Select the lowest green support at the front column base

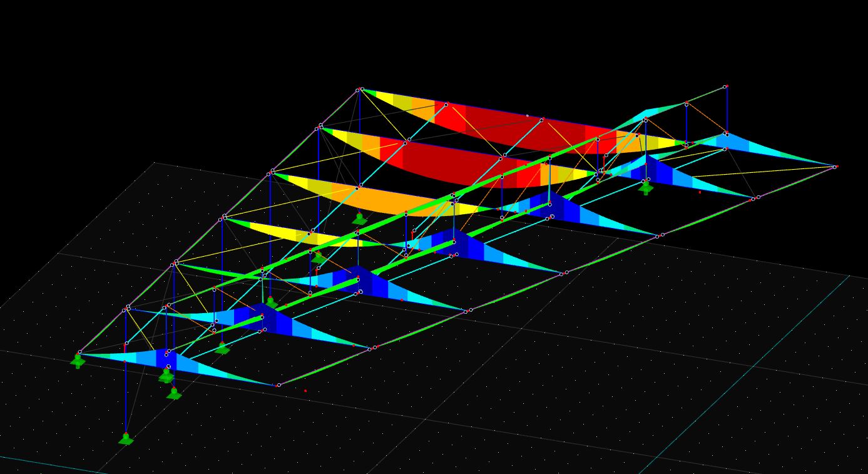(x=126, y=439)
